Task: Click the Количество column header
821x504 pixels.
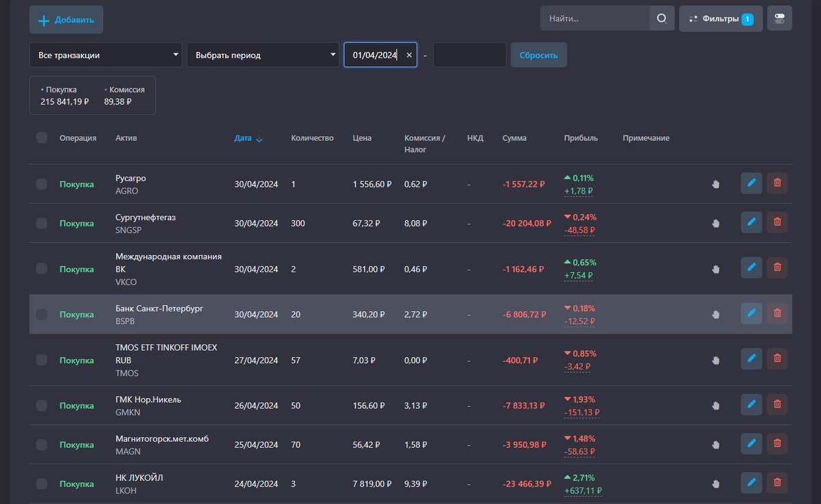Action: pos(312,138)
